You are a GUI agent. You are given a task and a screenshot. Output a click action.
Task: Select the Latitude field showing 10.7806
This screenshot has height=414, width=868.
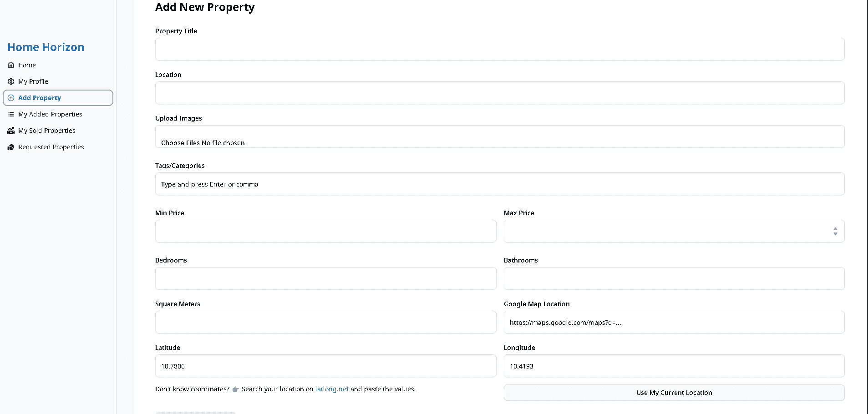(x=325, y=366)
